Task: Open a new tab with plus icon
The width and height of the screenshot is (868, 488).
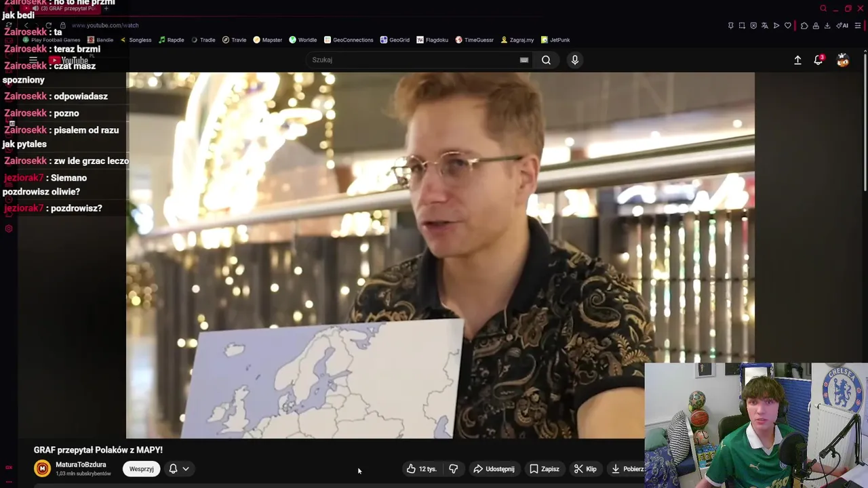Action: pos(106,9)
